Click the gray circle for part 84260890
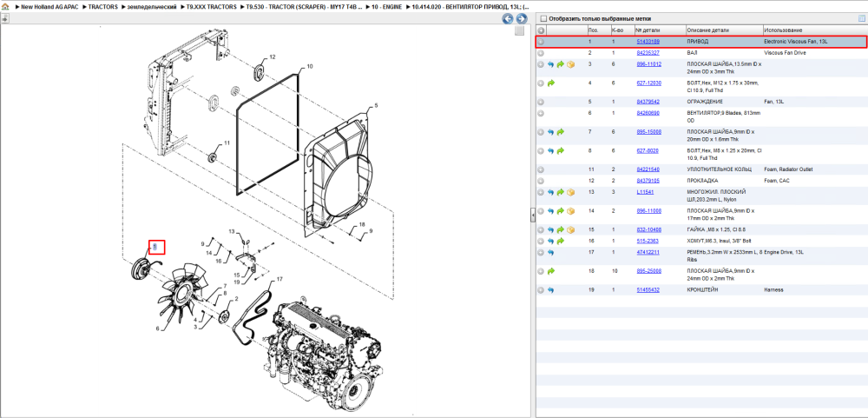 pos(542,113)
